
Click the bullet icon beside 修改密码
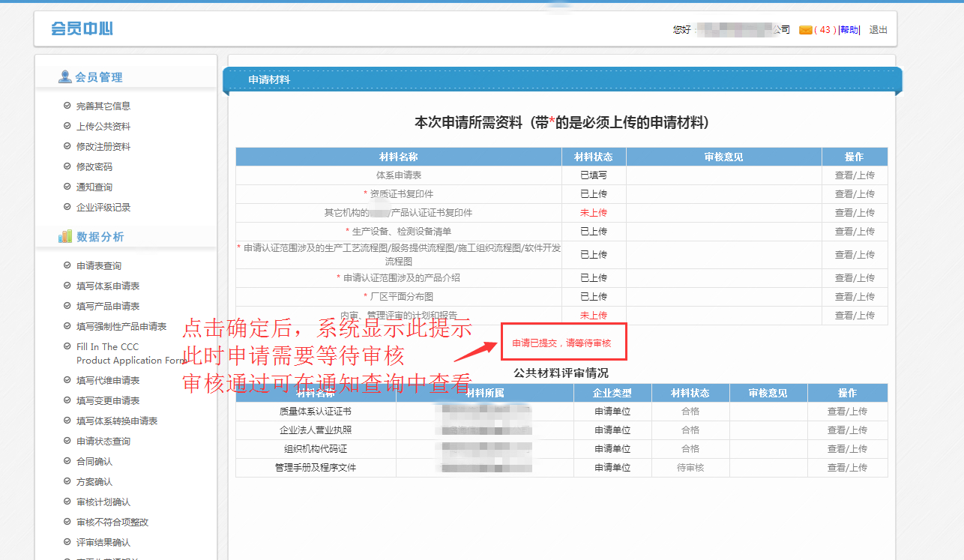tap(67, 166)
